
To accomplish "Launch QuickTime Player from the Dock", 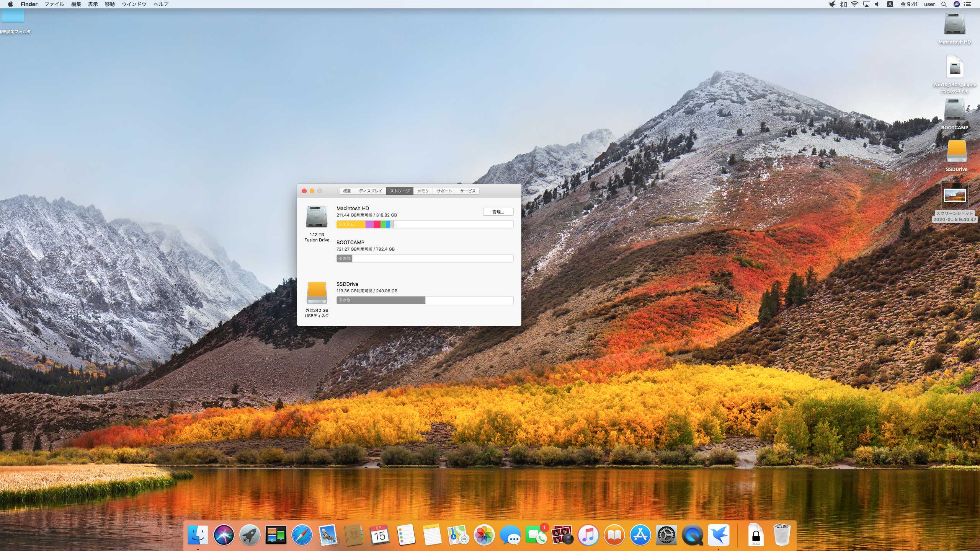I will coord(693,535).
